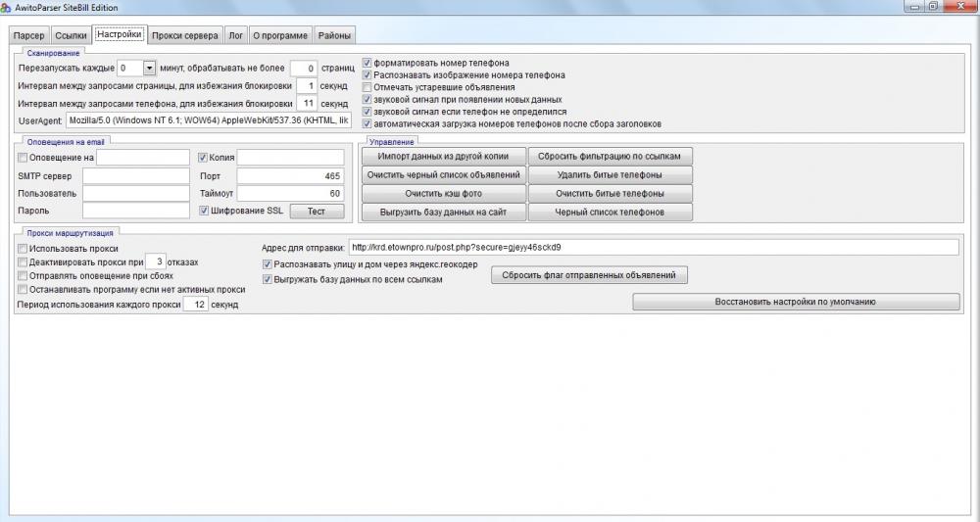
Task: Click Сбросить фильтрацию по ссылкам button
Action: pos(610,156)
